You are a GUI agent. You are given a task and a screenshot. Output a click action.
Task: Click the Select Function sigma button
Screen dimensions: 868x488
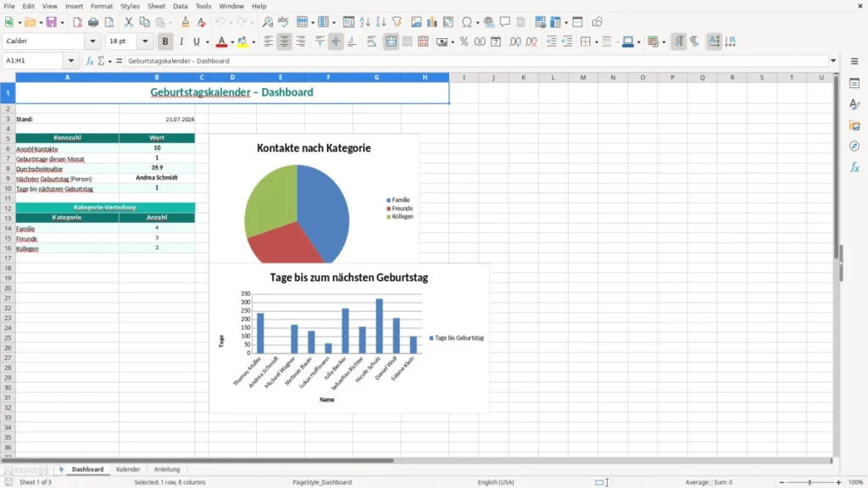[102, 61]
